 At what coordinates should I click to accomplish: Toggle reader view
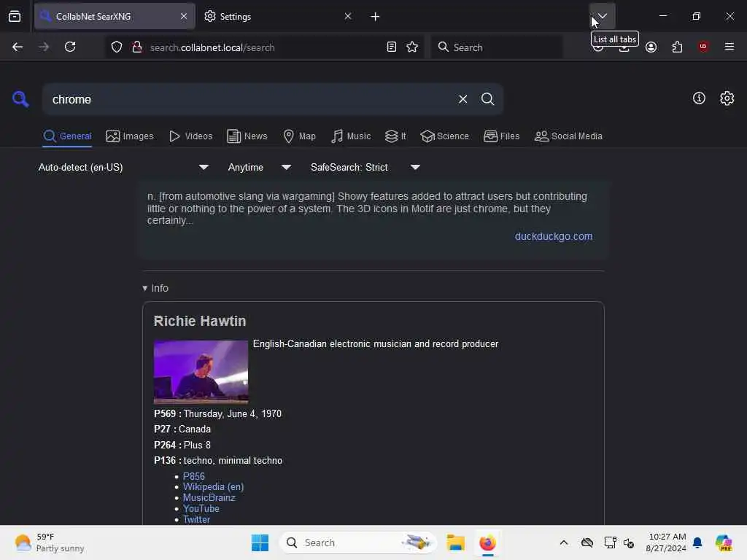click(x=392, y=47)
